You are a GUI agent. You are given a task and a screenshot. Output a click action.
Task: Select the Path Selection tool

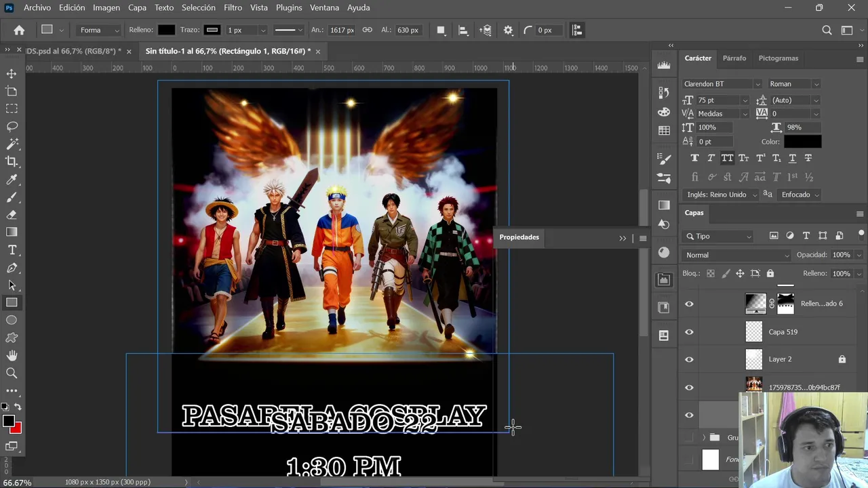click(12, 285)
